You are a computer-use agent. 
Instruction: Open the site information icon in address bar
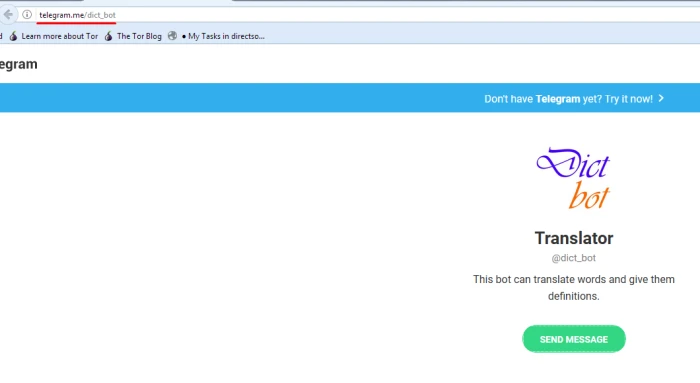point(27,15)
